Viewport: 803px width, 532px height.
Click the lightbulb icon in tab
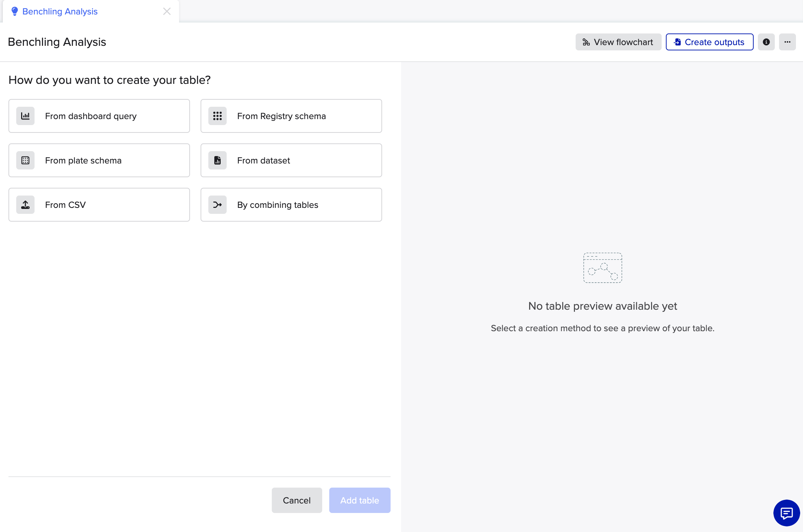(14, 11)
